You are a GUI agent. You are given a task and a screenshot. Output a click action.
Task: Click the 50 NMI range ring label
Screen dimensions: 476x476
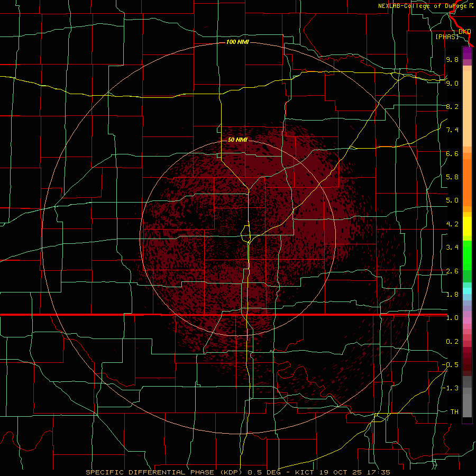coord(237,140)
